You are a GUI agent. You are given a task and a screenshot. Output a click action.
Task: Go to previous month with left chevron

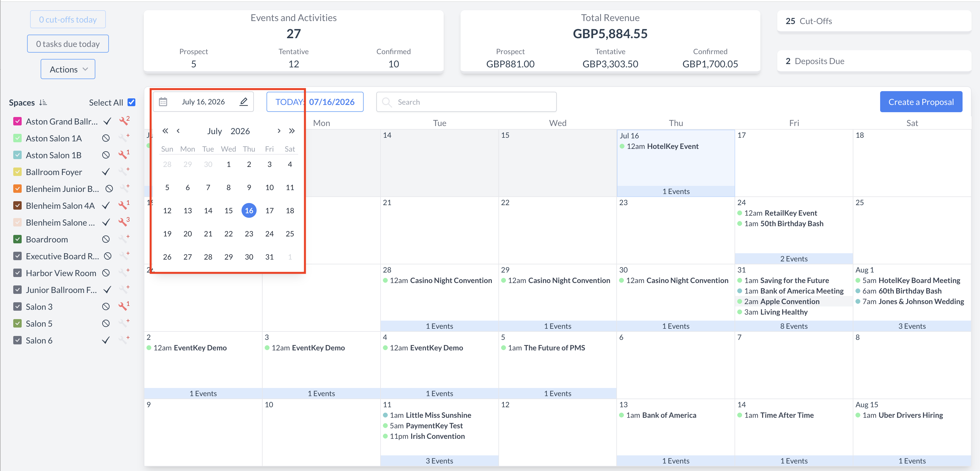coord(178,131)
